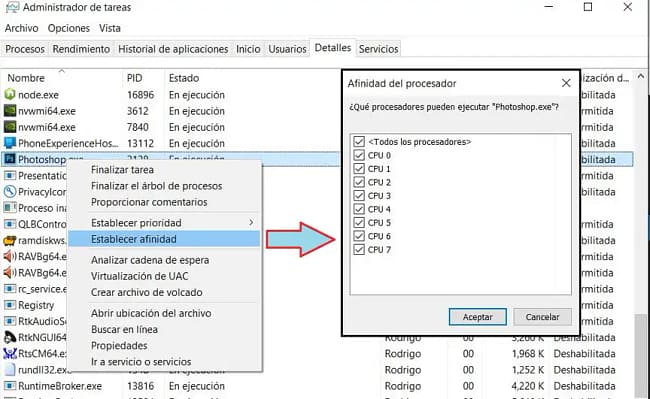Click the nvwmi64.exe icon with PID 3612
Viewport: 650px width, 399px height.
(x=10, y=111)
